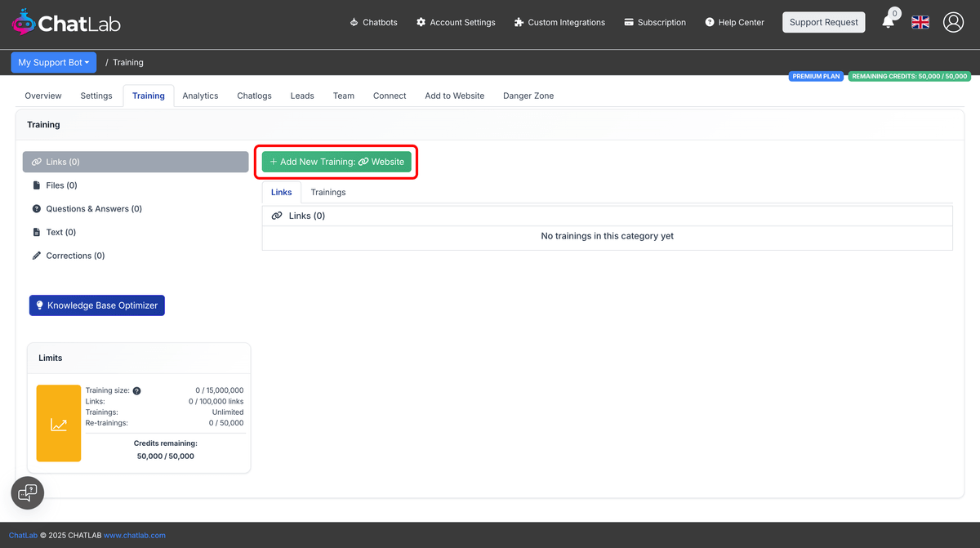Click the Support Request button
The width and height of the screenshot is (980, 548).
pyautogui.click(x=823, y=22)
